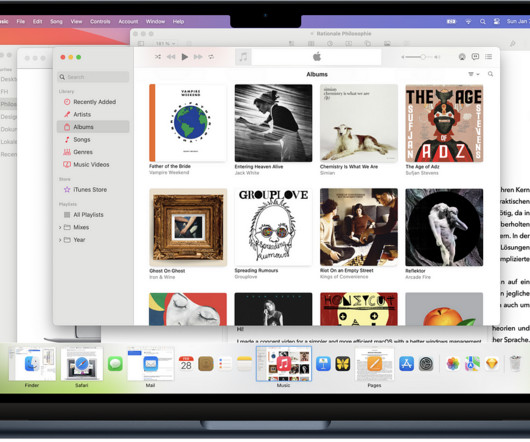530x442 pixels.
Task: Click the Arcade Fire artist name
Action: [x=418, y=277]
